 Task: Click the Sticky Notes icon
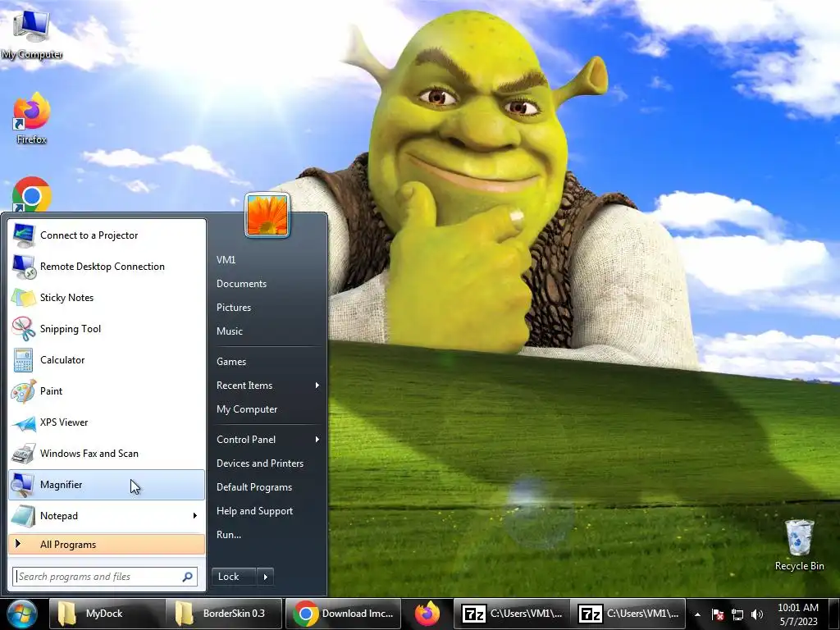click(24, 297)
